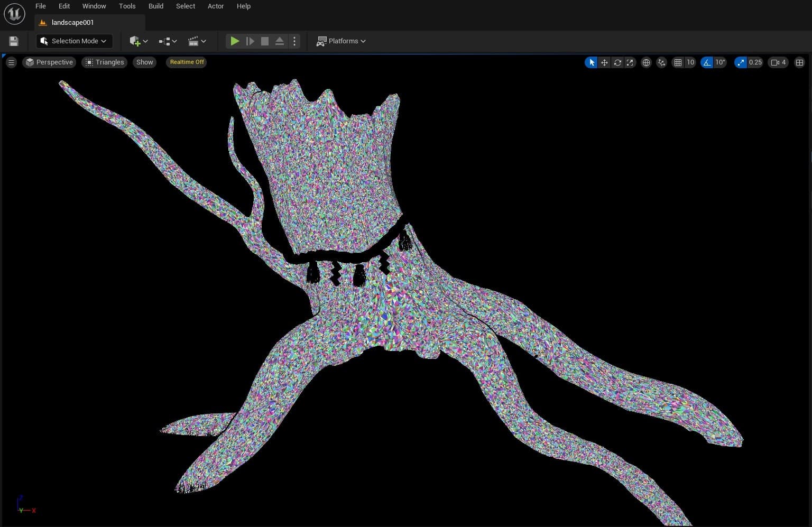
Task: Click the surface snapping icon
Action: (661, 62)
